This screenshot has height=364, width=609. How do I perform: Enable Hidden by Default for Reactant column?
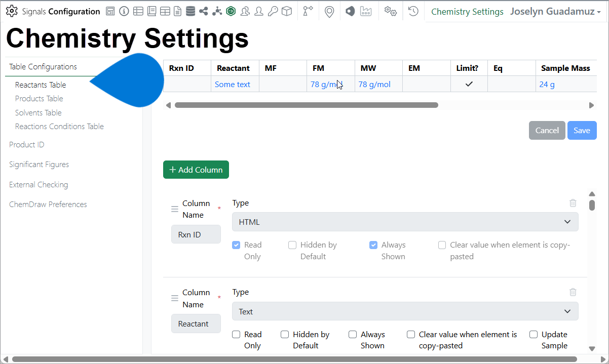[x=285, y=335]
